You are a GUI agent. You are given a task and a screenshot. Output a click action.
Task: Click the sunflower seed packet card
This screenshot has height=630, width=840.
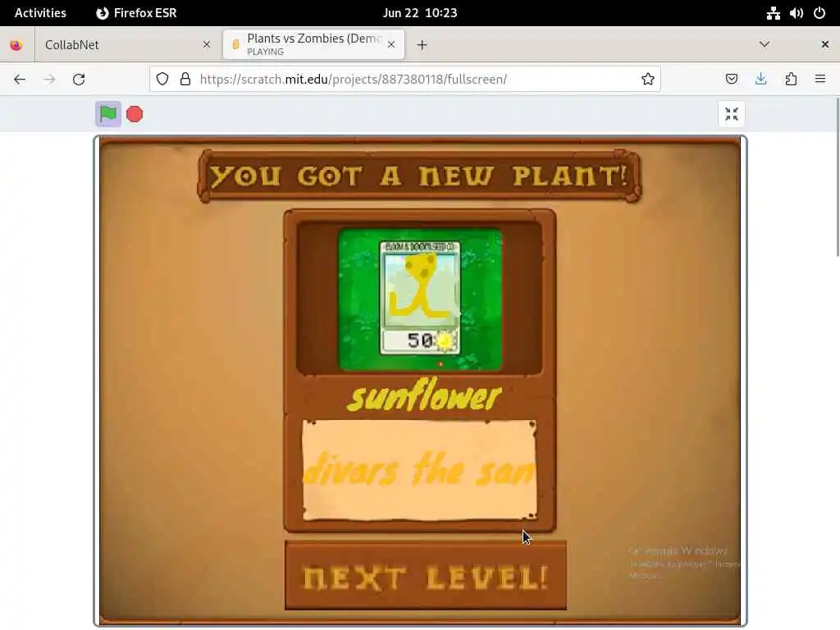pos(420,298)
